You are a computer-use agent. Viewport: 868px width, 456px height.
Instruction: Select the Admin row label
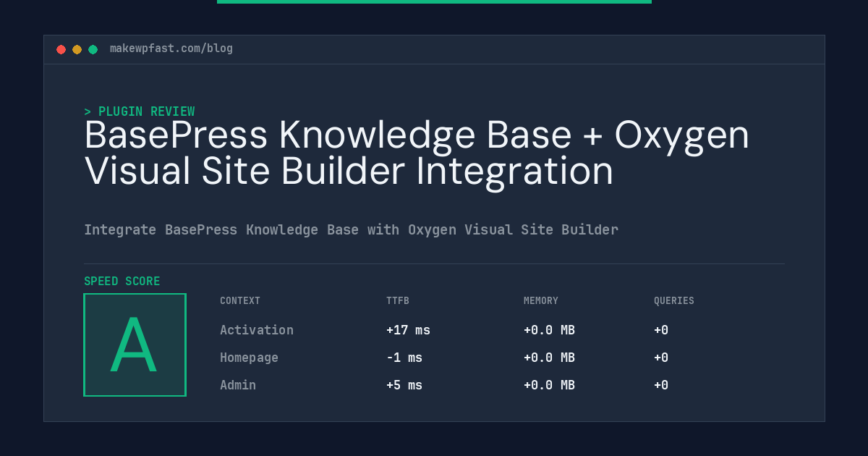pyautogui.click(x=238, y=385)
